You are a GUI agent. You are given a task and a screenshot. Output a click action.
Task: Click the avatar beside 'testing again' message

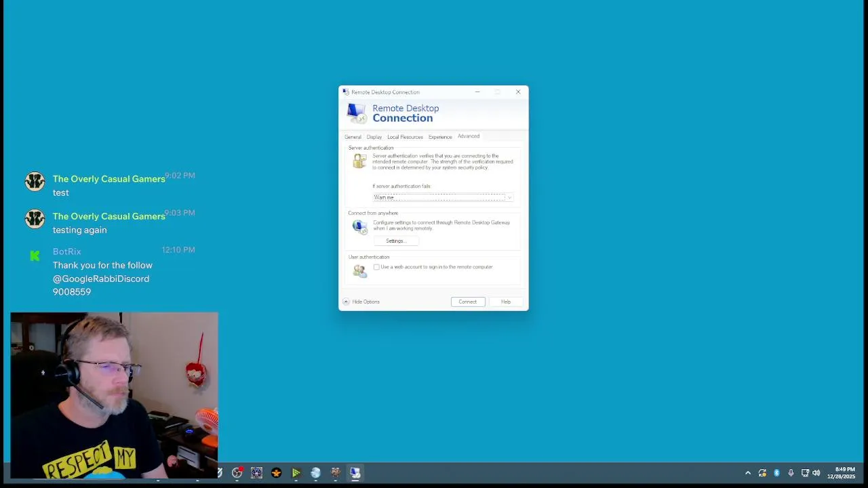(x=35, y=219)
